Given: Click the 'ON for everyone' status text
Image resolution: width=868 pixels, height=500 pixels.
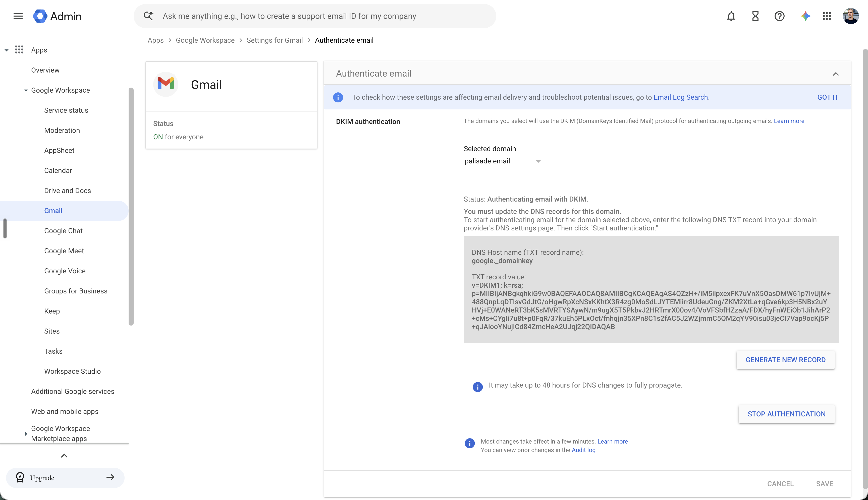Looking at the screenshot, I should [x=178, y=137].
